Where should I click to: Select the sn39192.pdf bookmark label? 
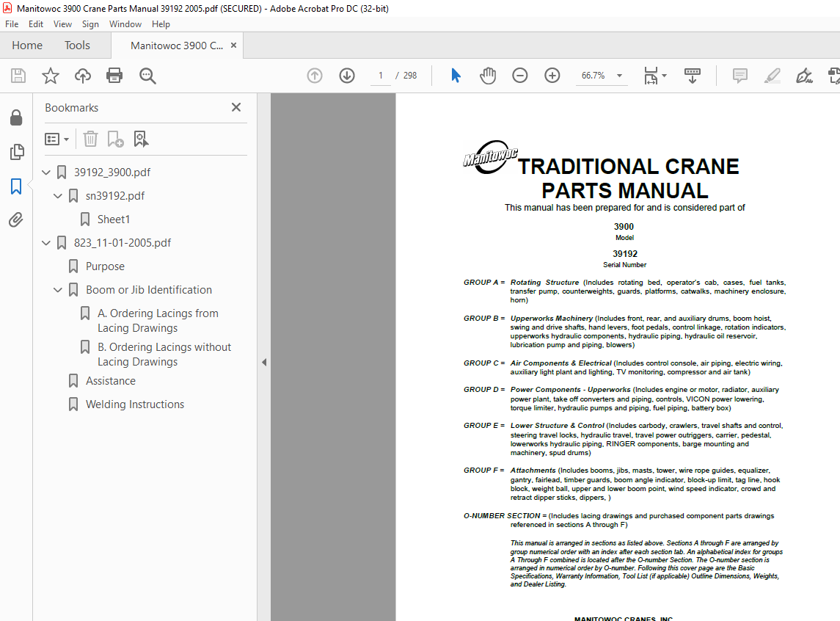[115, 196]
